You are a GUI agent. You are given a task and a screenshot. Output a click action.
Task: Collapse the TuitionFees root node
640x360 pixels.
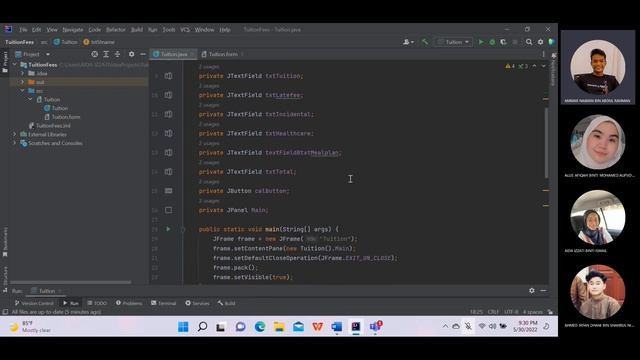(14, 64)
